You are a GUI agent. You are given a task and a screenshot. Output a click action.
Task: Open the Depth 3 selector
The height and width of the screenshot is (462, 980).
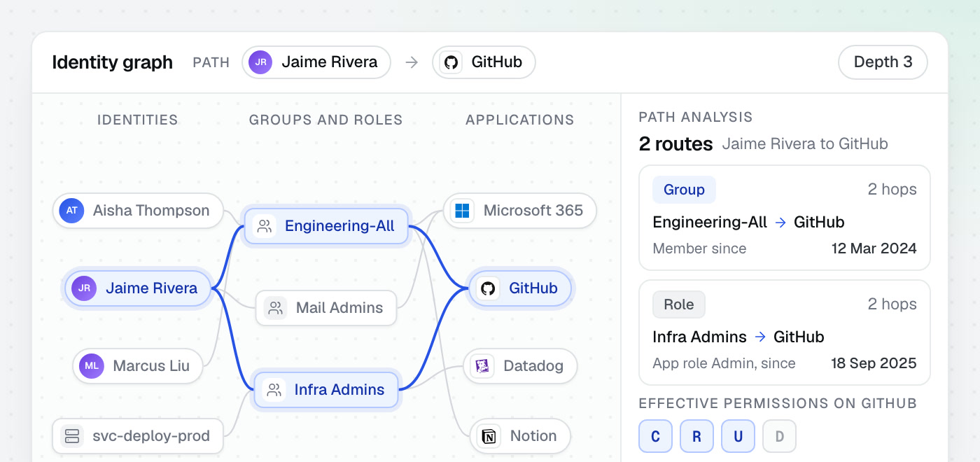[x=883, y=62]
